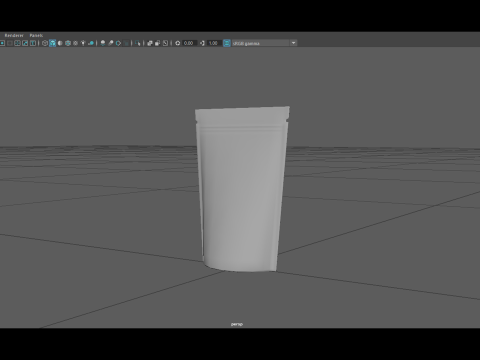Click the isolate select icon

tap(138, 43)
